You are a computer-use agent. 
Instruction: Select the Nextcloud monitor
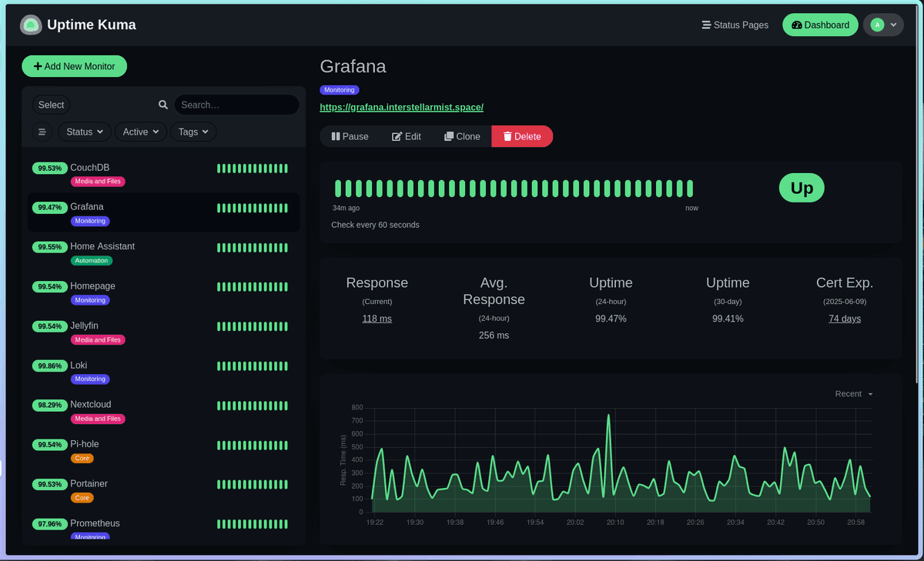[x=164, y=411]
